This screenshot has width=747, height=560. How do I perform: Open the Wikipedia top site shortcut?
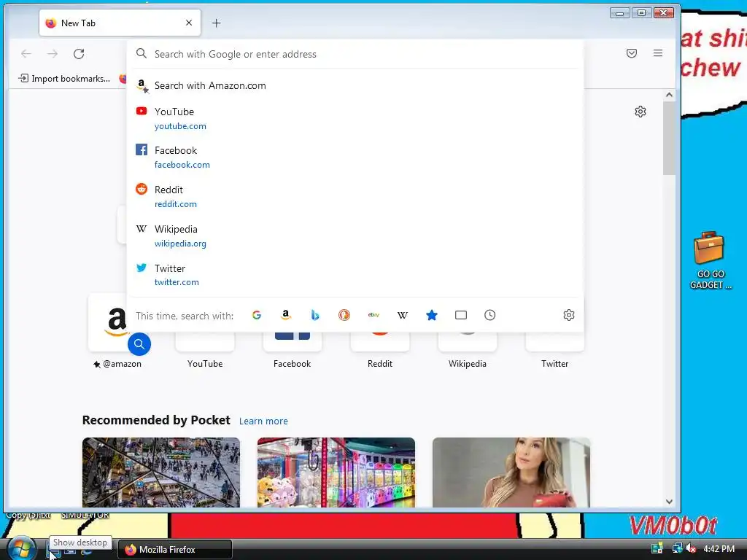[468, 352]
